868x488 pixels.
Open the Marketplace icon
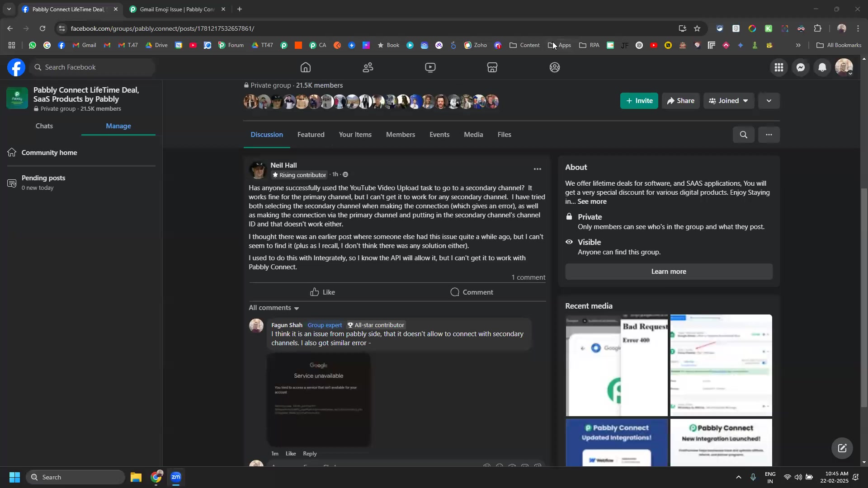coord(492,67)
